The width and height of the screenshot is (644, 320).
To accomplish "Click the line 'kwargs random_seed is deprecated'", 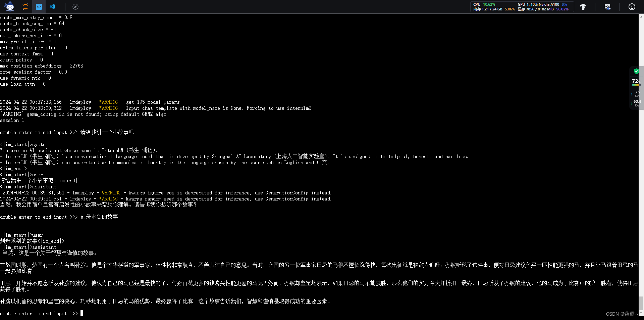I will (x=166, y=199).
